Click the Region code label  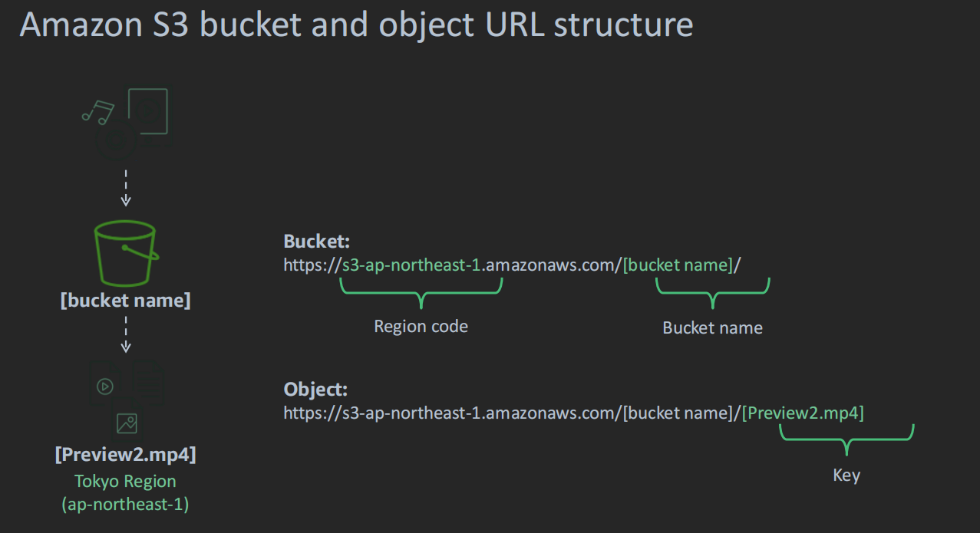(421, 326)
